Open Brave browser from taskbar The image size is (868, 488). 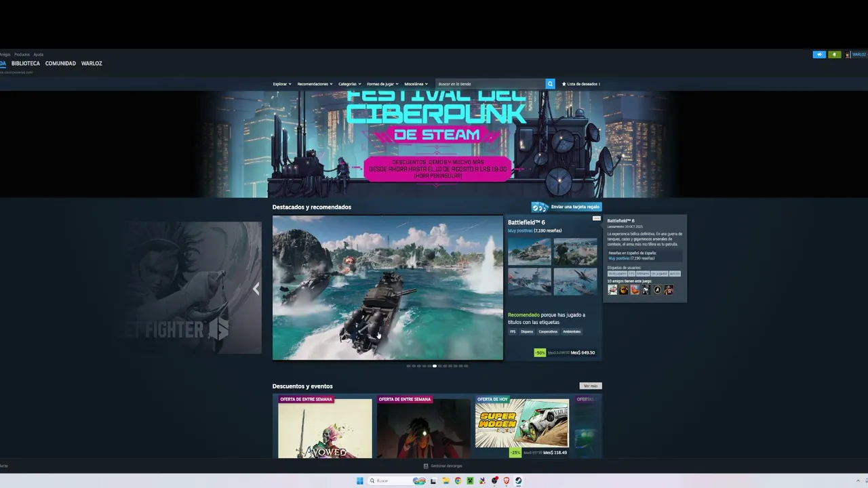(506, 481)
